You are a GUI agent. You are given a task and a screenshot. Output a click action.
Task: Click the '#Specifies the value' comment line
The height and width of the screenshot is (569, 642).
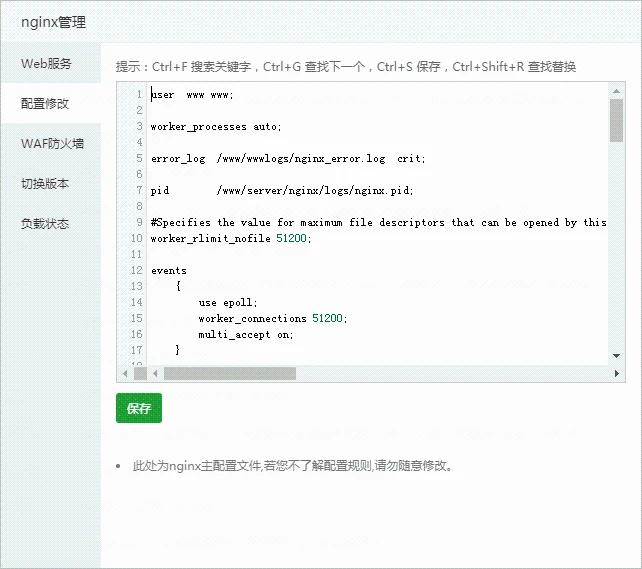pos(378,223)
